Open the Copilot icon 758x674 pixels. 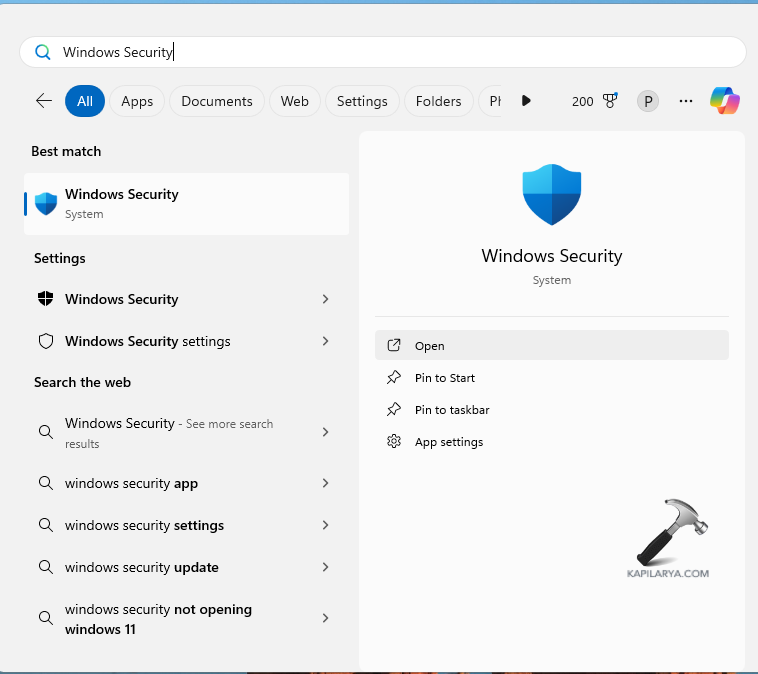pyautogui.click(x=725, y=101)
